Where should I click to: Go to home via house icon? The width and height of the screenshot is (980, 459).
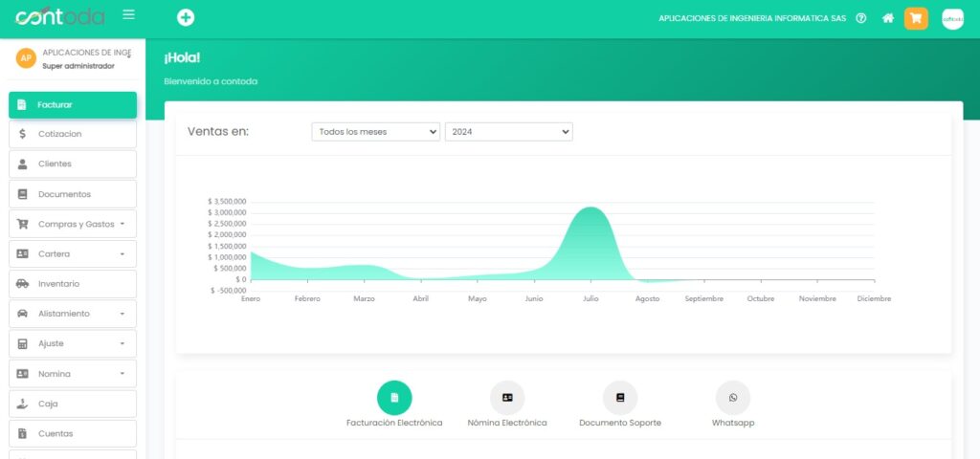pyautogui.click(x=888, y=18)
